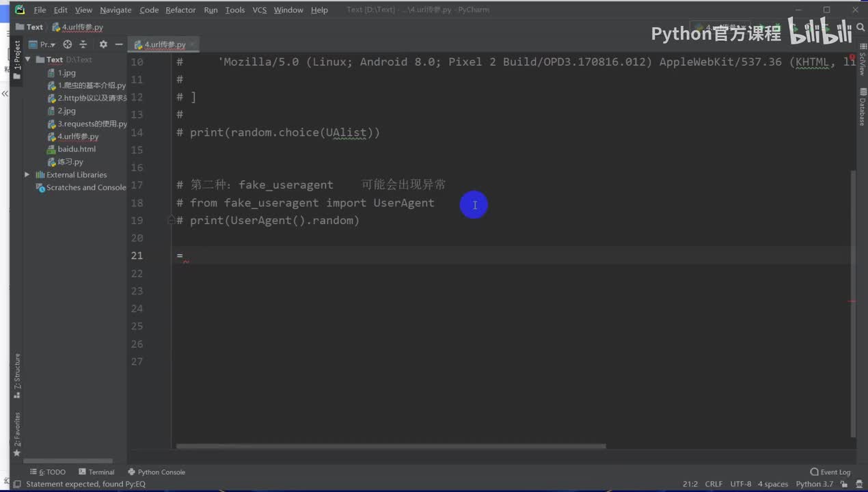
Task: Open the Python Console tool window
Action: pos(157,472)
